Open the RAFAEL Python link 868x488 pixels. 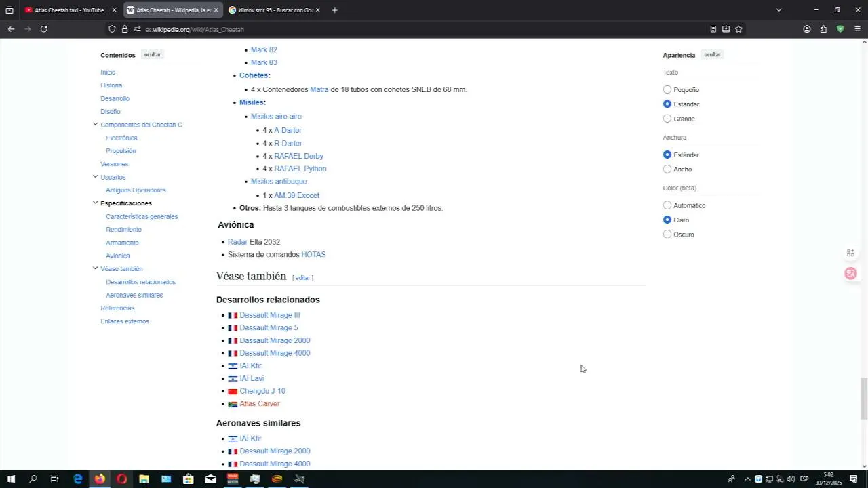coord(300,169)
